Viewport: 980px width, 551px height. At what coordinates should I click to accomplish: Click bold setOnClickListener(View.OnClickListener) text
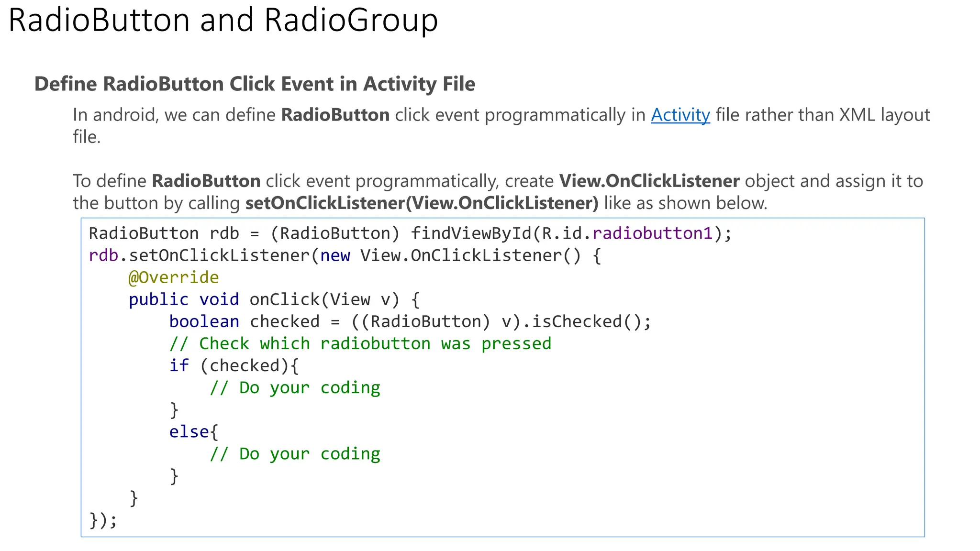tap(422, 203)
